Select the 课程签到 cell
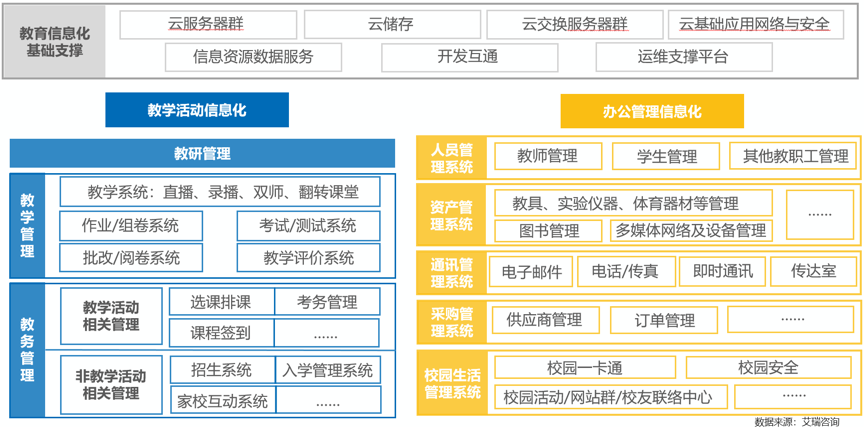The height and width of the screenshot is (427, 864). point(222,333)
